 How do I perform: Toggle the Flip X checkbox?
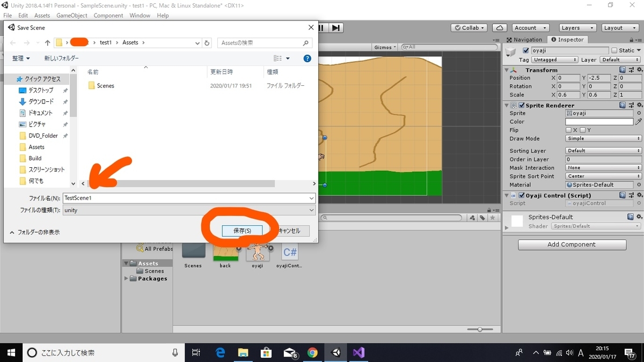coord(568,130)
